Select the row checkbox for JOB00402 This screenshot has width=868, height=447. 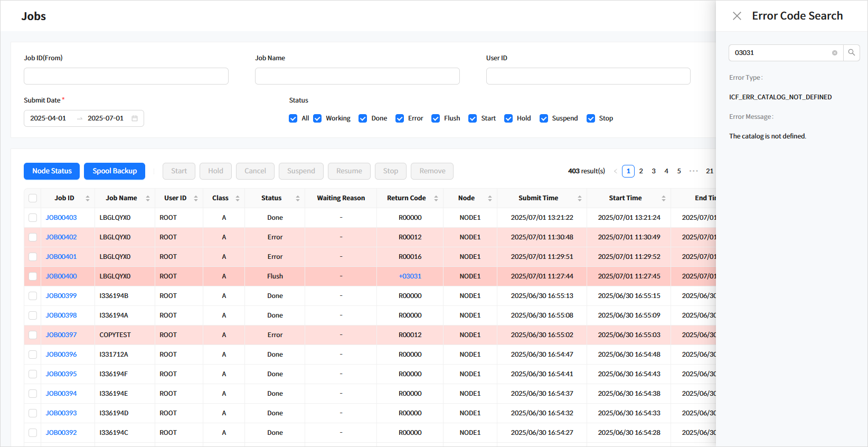(33, 237)
